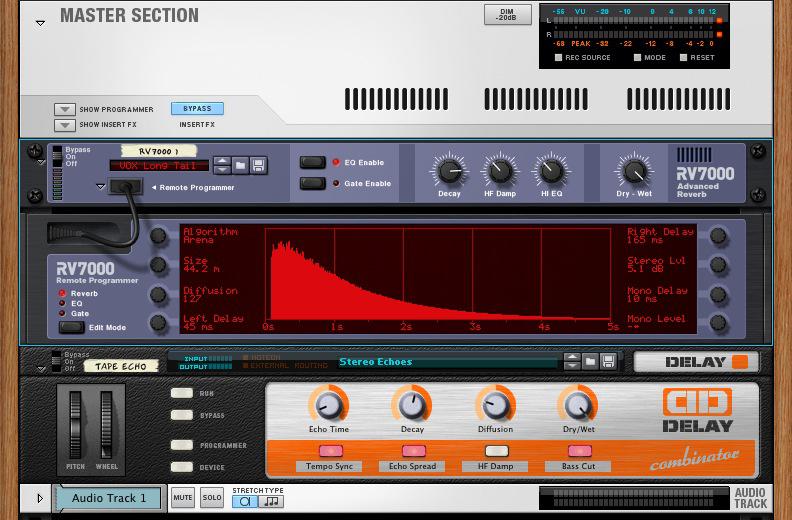This screenshot has height=520, width=792.
Task: Toggle the Insert FX Bypass button
Action: [197, 109]
